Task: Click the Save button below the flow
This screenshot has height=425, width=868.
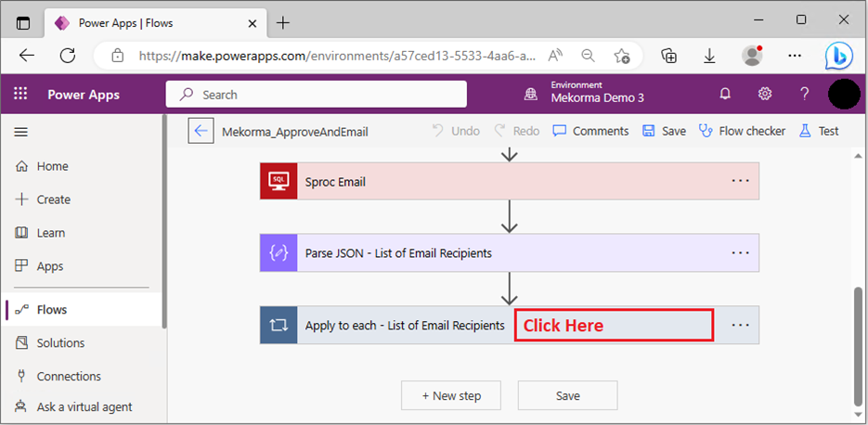Action: click(567, 395)
